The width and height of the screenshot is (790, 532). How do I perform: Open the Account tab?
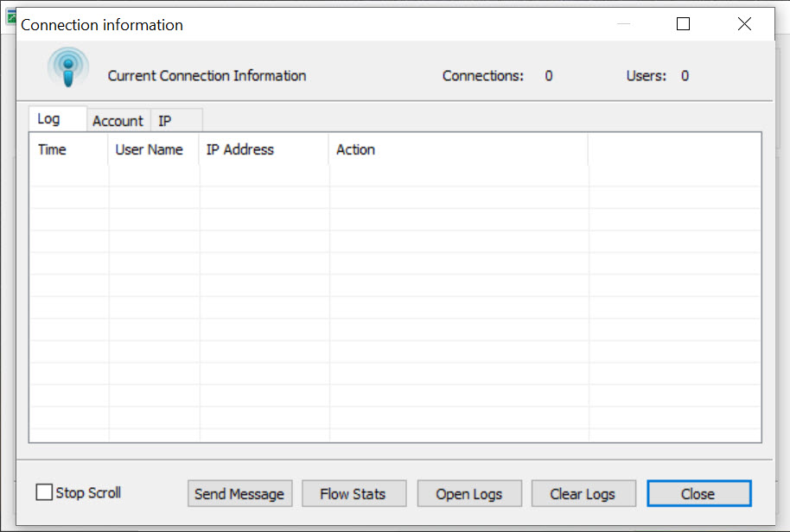[x=118, y=121]
